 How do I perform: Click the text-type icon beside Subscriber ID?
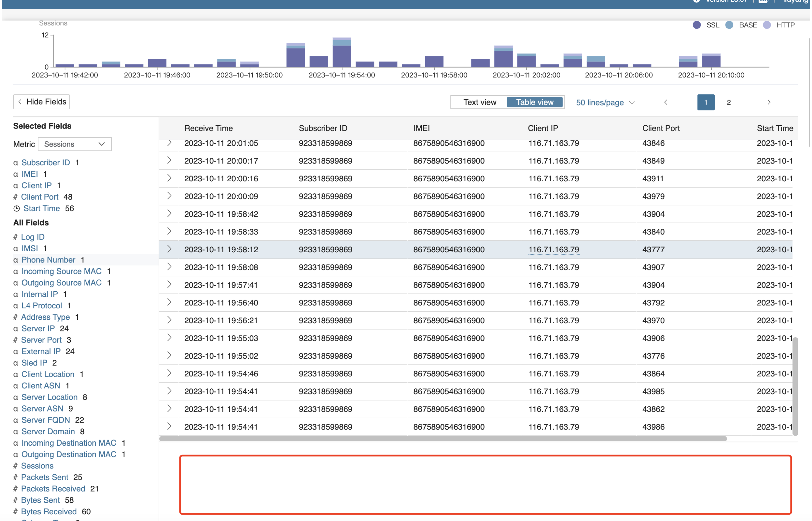click(15, 163)
